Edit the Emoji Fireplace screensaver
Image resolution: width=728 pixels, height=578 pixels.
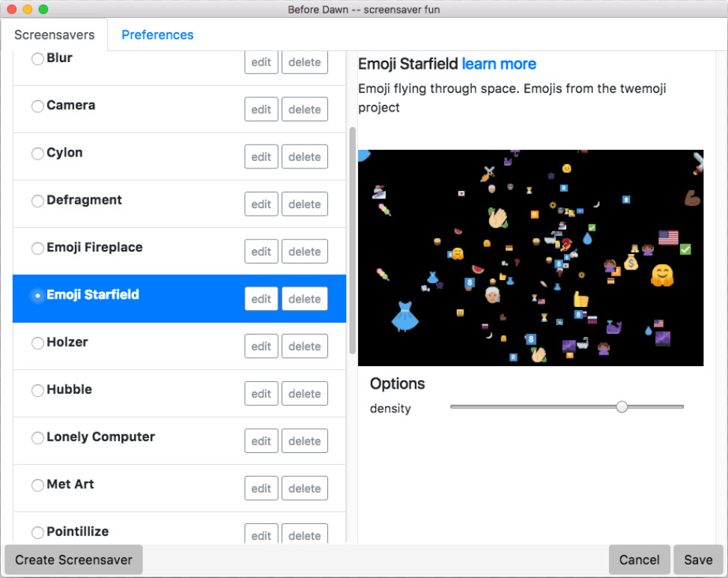click(261, 251)
